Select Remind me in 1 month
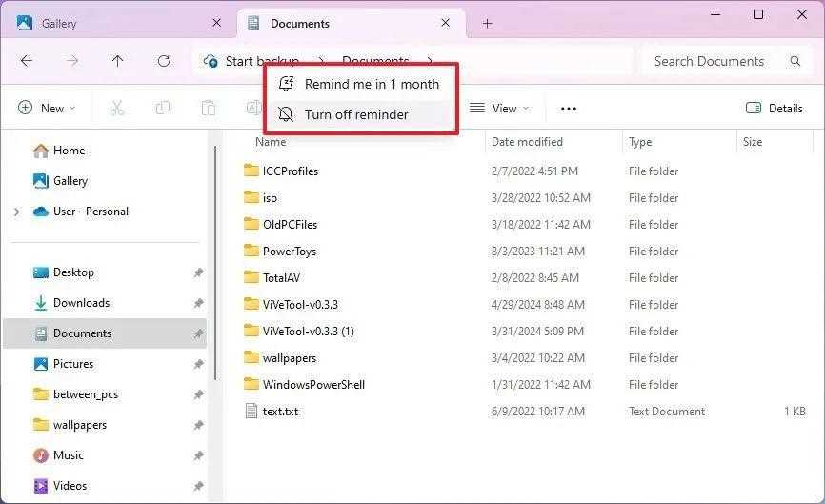Screen dimensions: 825x504 371,84
